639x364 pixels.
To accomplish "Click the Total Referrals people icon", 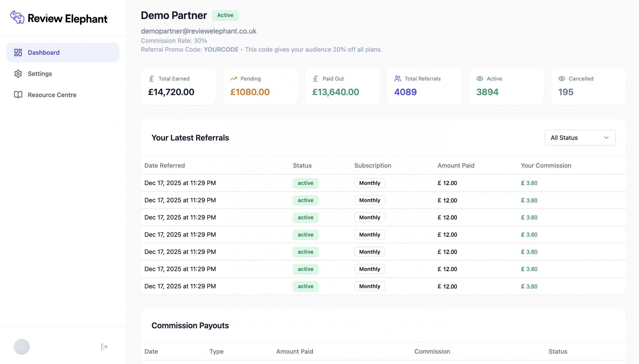I will [x=397, y=79].
